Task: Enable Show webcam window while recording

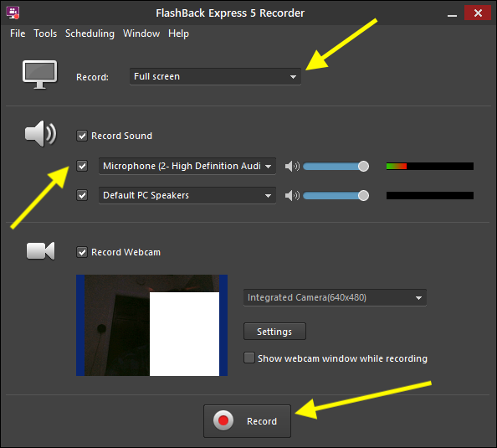Action: [x=249, y=358]
